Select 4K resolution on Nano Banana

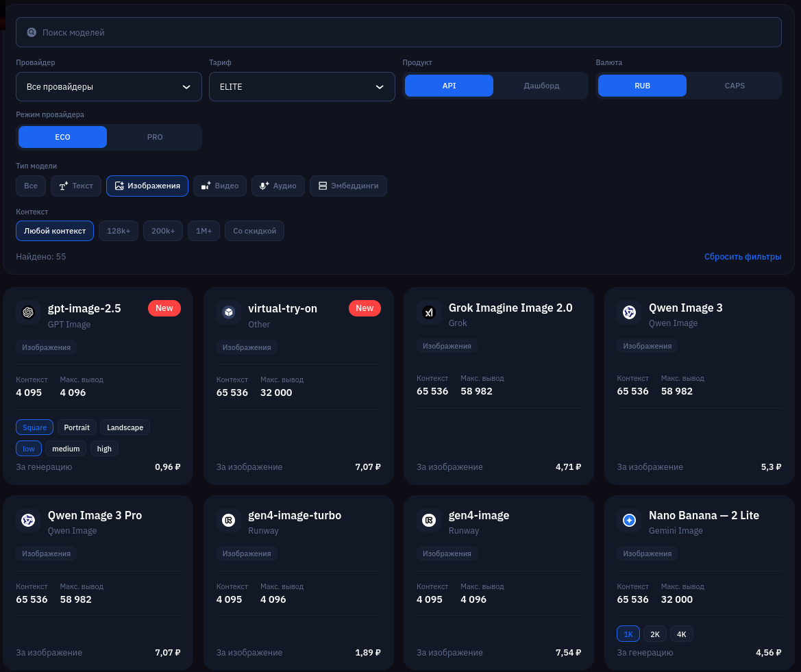click(x=682, y=634)
